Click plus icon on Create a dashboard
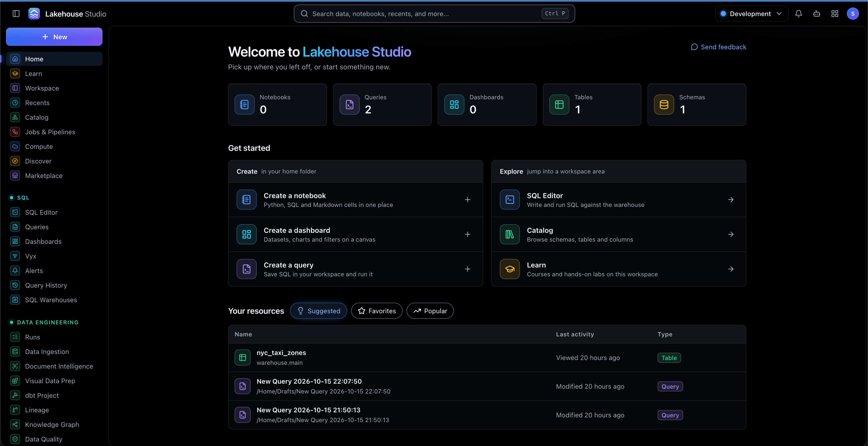 click(468, 235)
